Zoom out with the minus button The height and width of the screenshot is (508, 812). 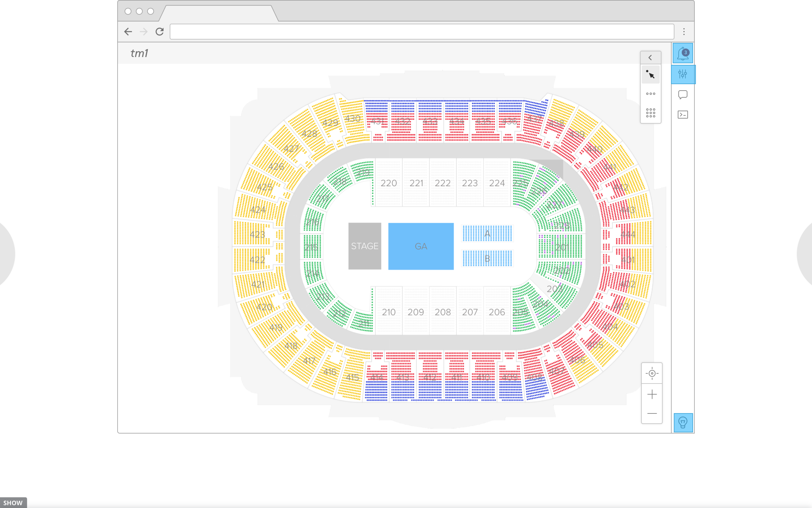(652, 413)
